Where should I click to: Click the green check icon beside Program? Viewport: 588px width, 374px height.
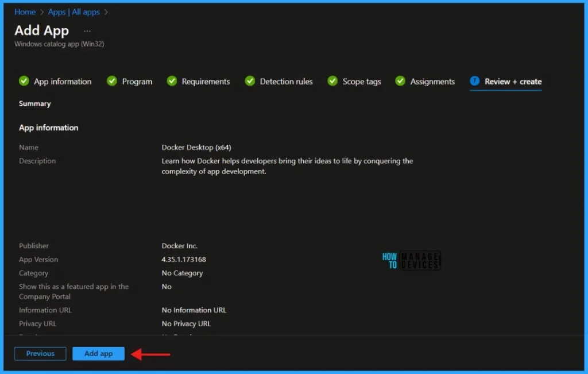click(112, 80)
